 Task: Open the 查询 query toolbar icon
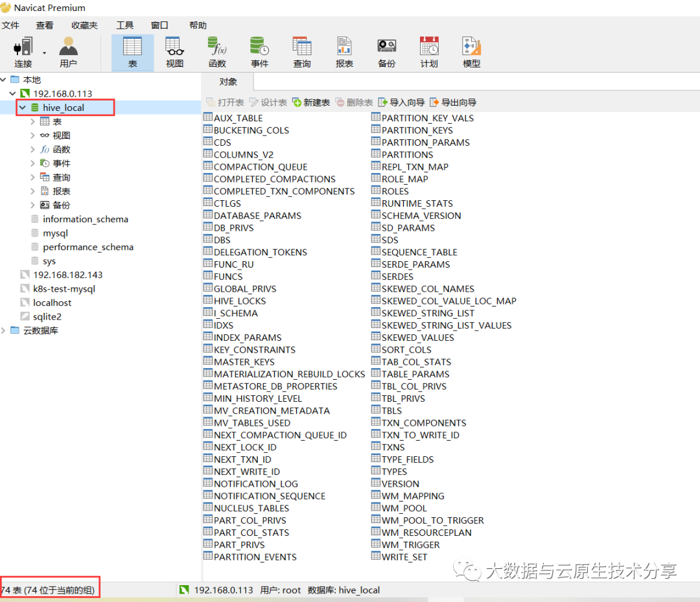(302, 52)
